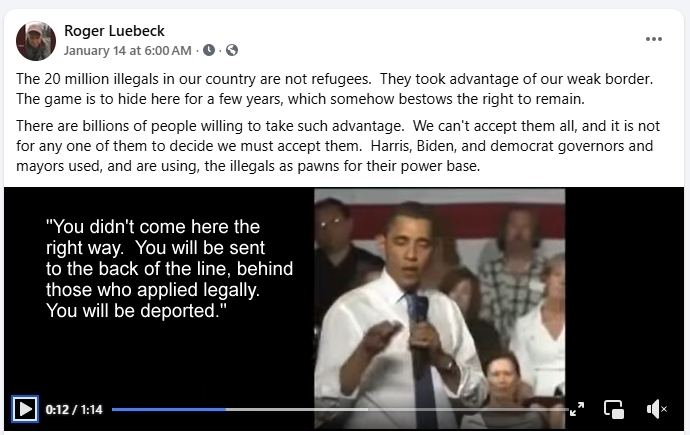Open the video in picture-in-picture mode

[614, 409]
